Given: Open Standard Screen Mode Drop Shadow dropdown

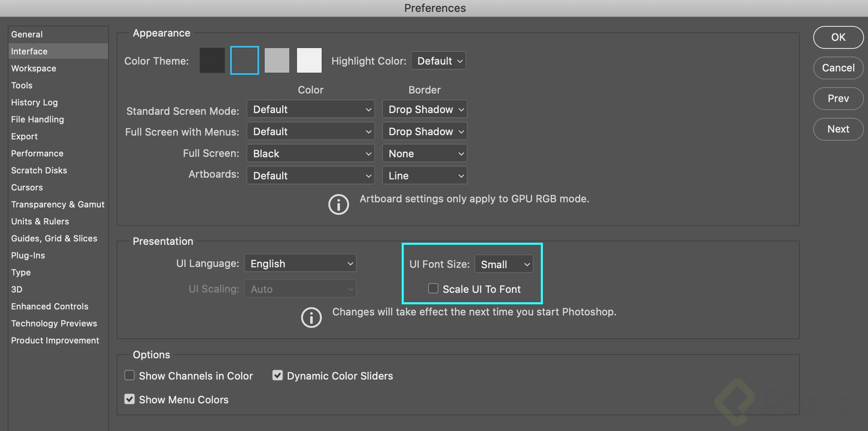Looking at the screenshot, I should tap(425, 109).
